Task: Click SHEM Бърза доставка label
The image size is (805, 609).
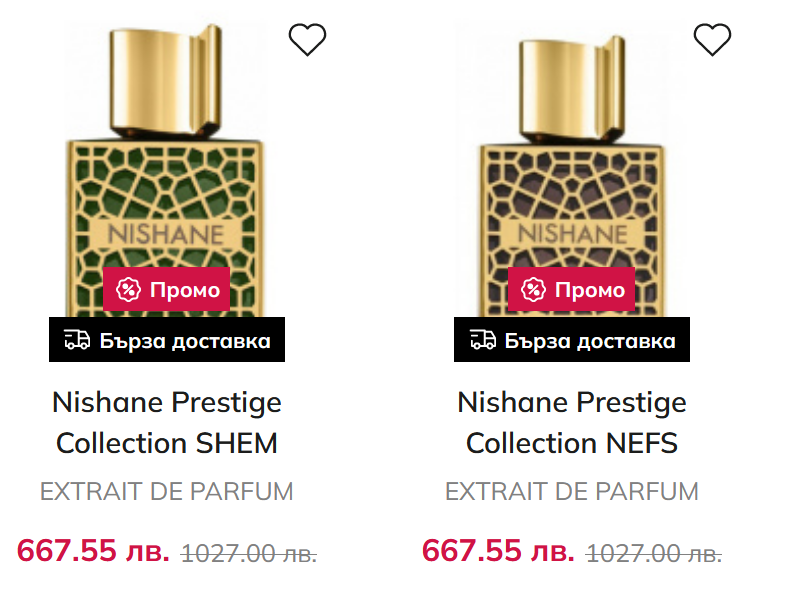Action: click(x=167, y=340)
